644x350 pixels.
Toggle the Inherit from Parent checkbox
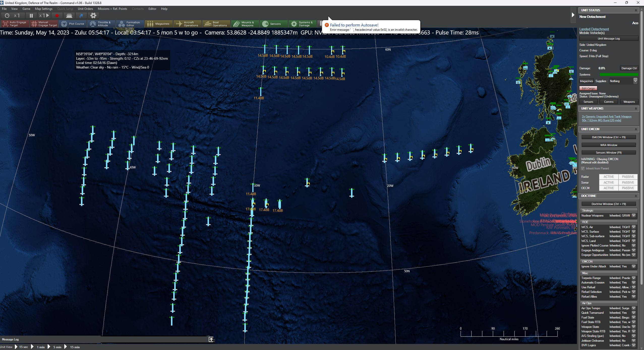pyautogui.click(x=583, y=168)
